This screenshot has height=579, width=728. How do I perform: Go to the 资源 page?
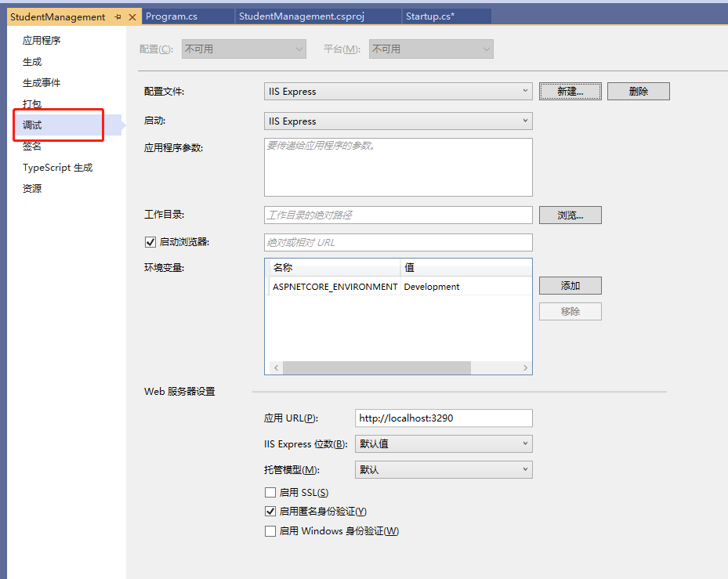(x=32, y=189)
